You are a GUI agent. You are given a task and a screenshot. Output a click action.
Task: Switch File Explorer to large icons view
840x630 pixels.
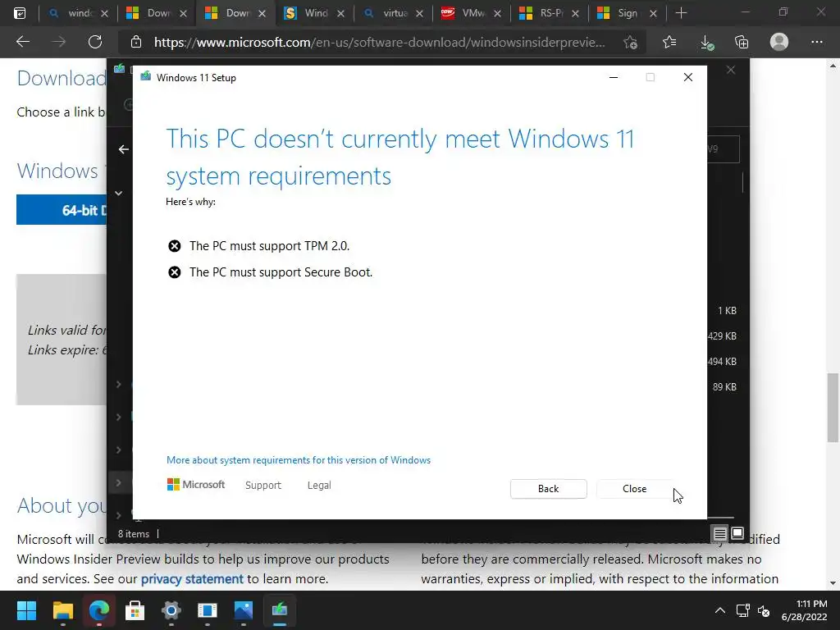pos(737,533)
